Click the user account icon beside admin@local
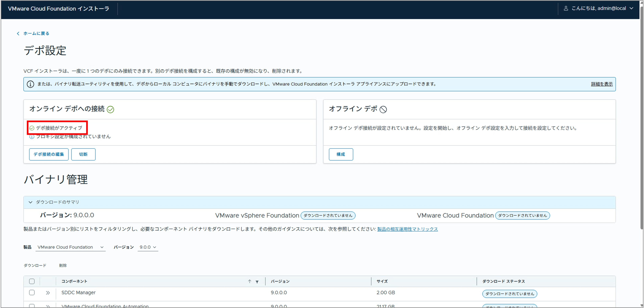 566,8
